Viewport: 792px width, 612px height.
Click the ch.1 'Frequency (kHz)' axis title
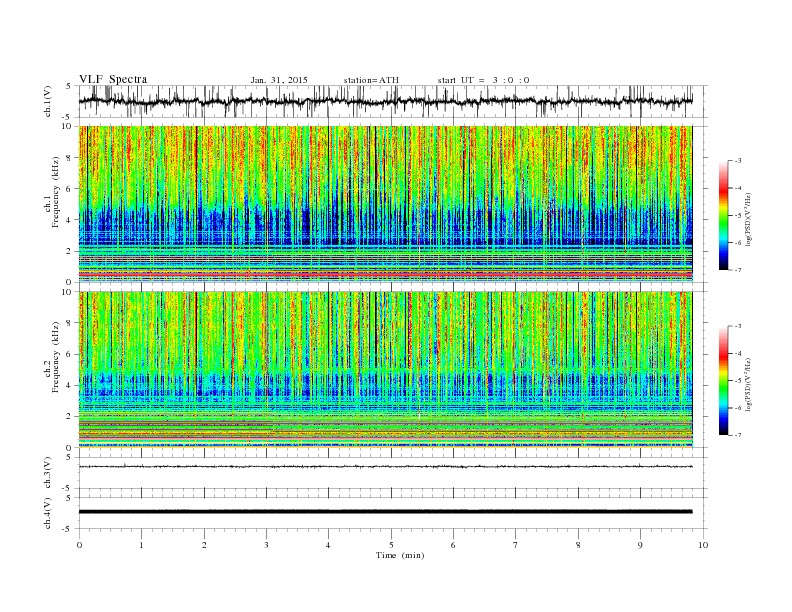(55, 192)
